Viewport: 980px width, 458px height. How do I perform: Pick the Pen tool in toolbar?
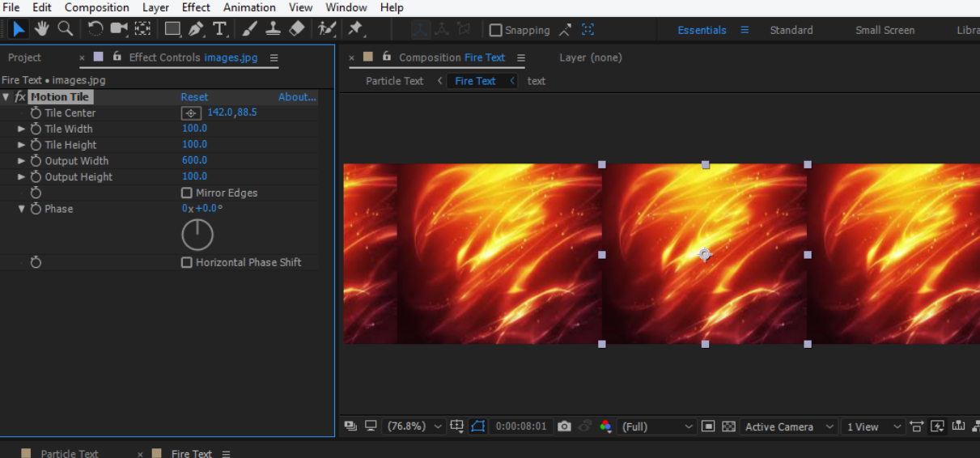(x=196, y=29)
